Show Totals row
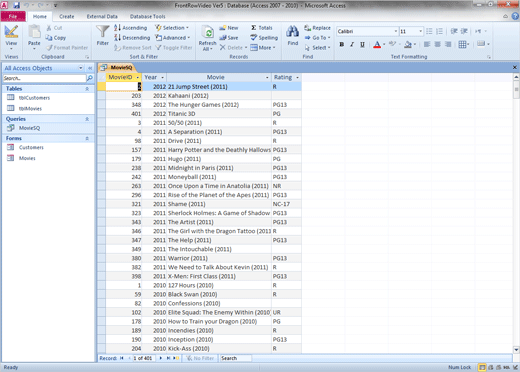Viewport: 520px width, 372px height. pyautogui.click(x=262, y=28)
